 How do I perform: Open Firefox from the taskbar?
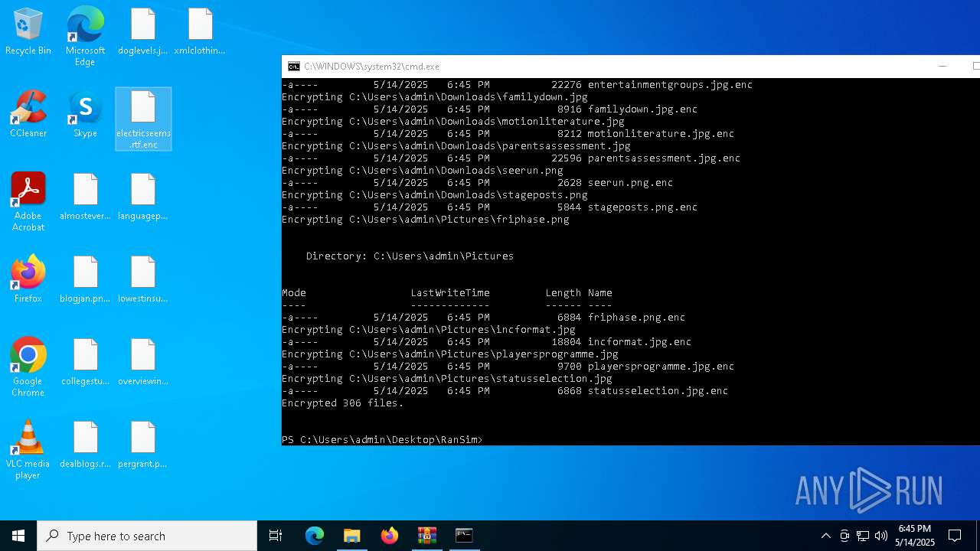coord(389,536)
